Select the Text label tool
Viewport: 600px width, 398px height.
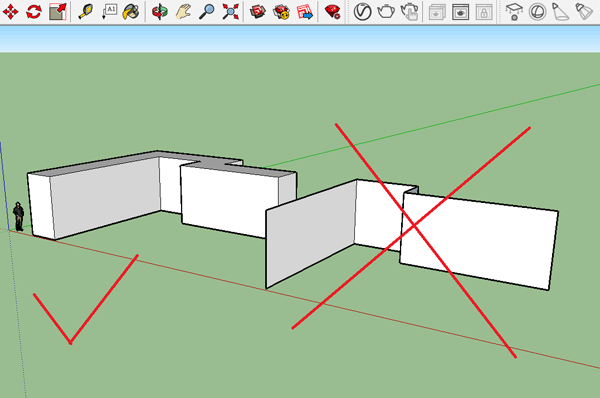(x=109, y=12)
